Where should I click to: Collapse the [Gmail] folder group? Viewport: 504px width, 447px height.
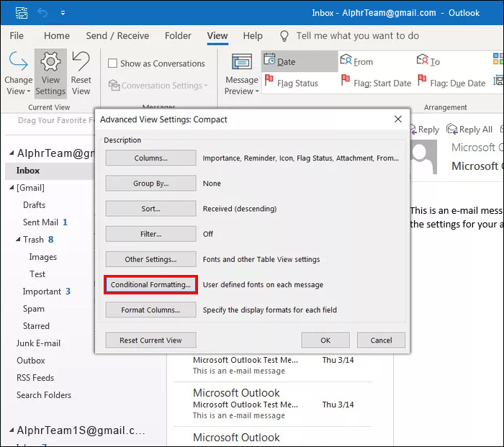[x=12, y=187]
